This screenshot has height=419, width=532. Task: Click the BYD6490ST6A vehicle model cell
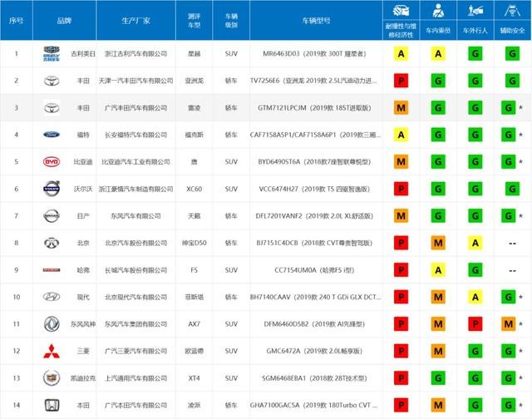pos(314,162)
